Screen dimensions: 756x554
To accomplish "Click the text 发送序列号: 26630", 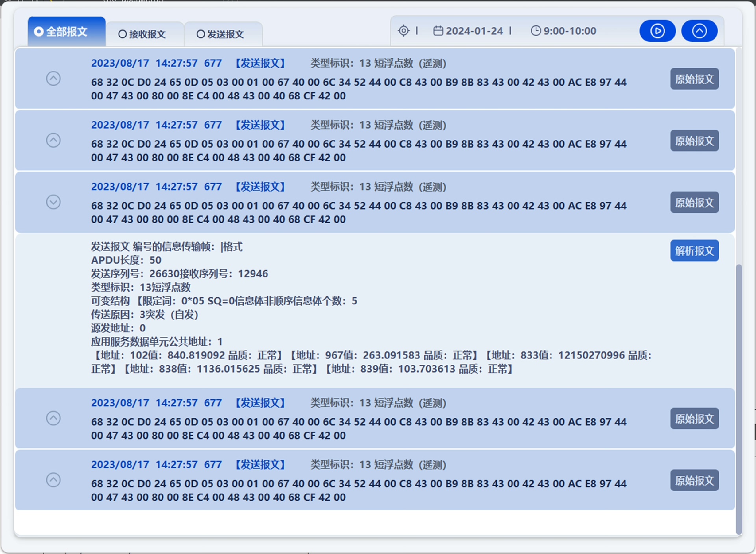I will (x=135, y=274).
